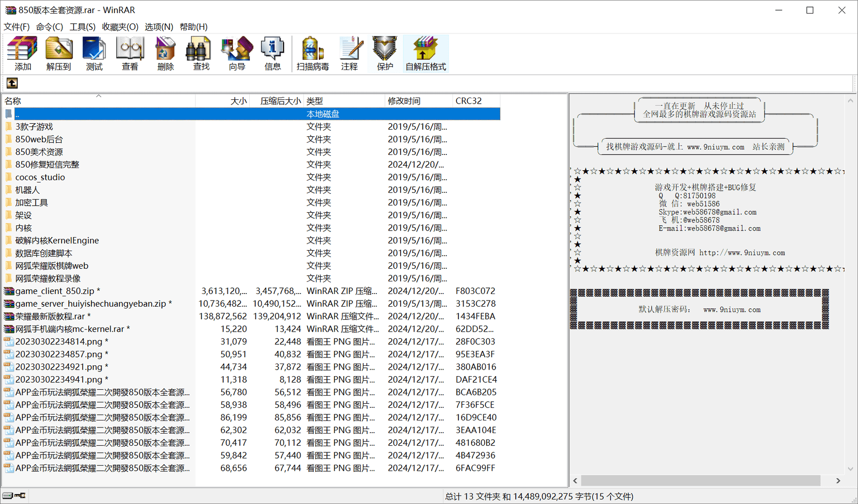This screenshot has height=504, width=858.
Task: Click the comment pane horizontal scrollbar thumb
Action: [701, 480]
